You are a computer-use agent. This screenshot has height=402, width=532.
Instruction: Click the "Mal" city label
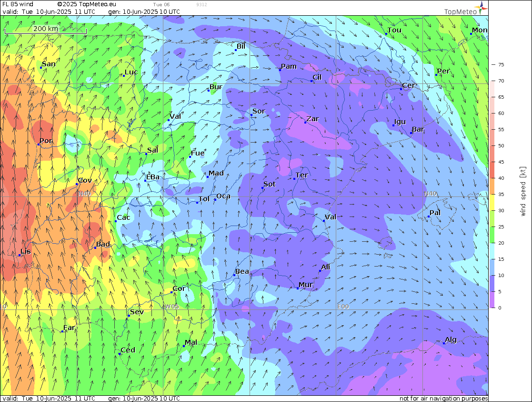click(x=191, y=342)
